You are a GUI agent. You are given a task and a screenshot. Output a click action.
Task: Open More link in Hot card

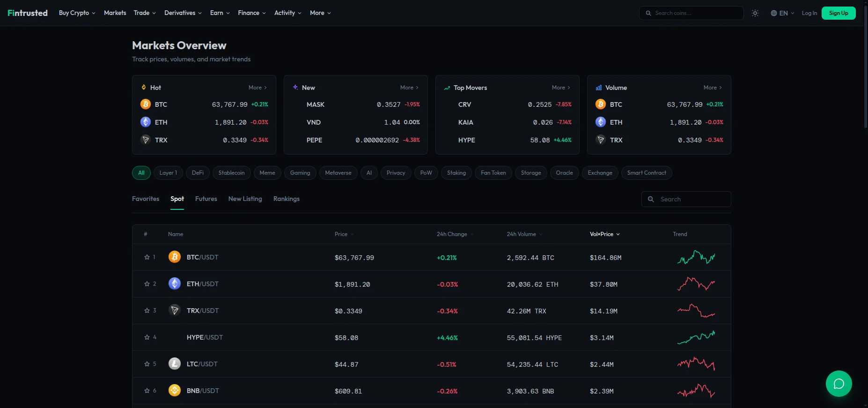point(257,88)
